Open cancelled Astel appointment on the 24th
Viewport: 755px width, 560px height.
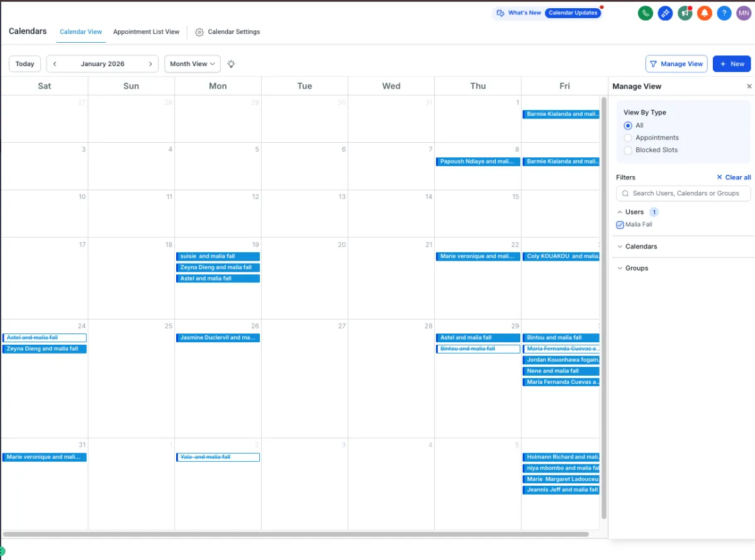pos(45,338)
